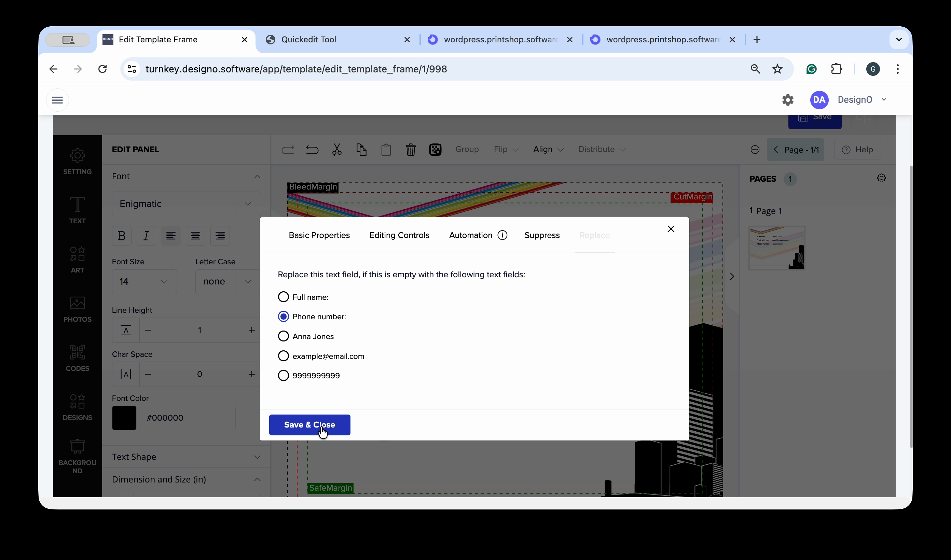Choose the example@email.com radio option

[284, 356]
